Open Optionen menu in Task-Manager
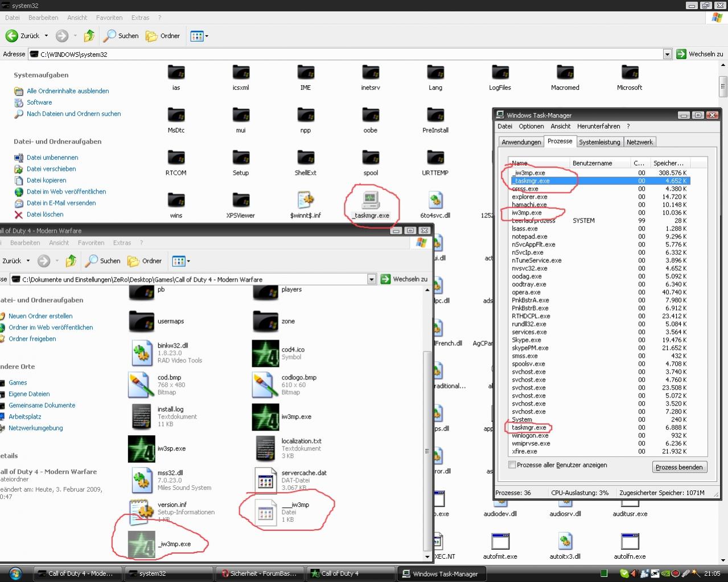Image resolution: width=728 pixels, height=582 pixels. click(531, 126)
